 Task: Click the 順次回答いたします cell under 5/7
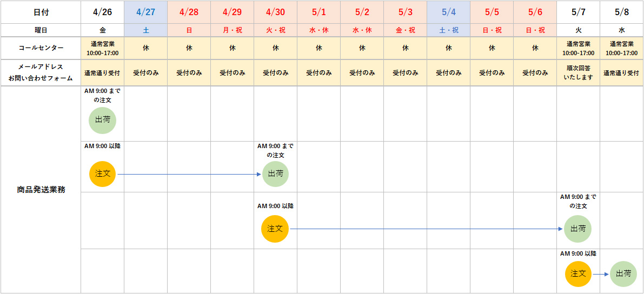pyautogui.click(x=578, y=72)
